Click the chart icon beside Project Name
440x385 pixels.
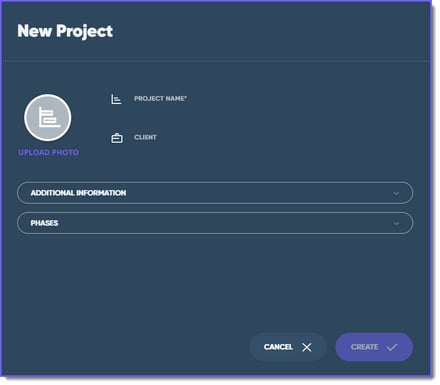(116, 99)
